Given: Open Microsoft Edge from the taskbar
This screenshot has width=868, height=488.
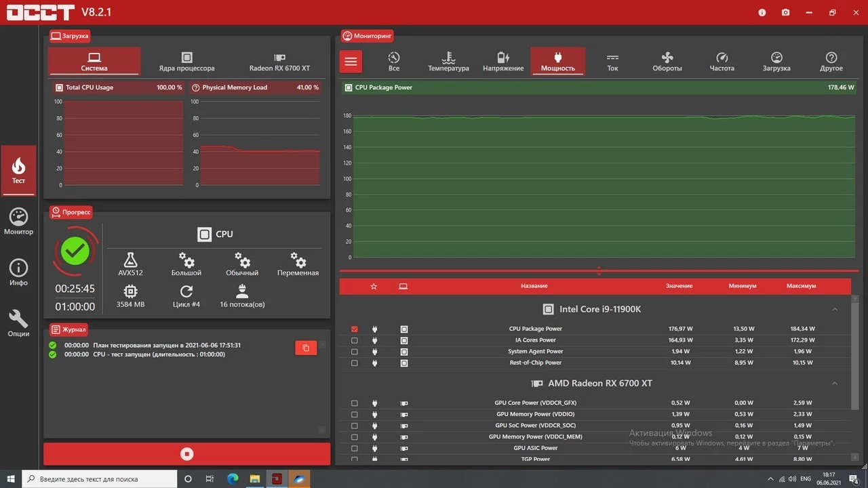Looking at the screenshot, I should click(233, 479).
